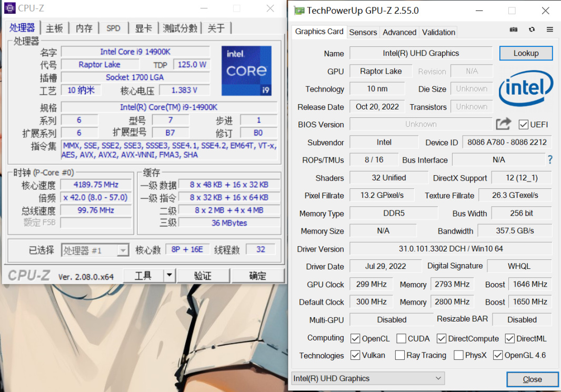Click the Shaders value 32 Unified

pos(388,178)
